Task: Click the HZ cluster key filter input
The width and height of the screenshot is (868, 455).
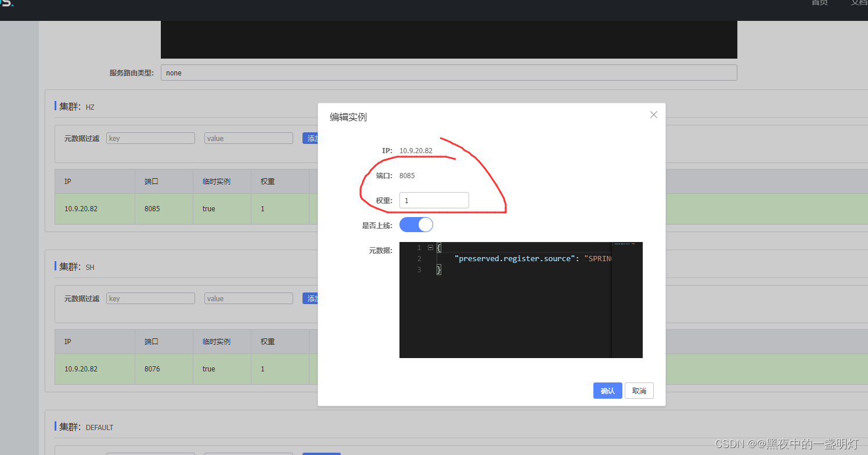Action: tap(150, 138)
